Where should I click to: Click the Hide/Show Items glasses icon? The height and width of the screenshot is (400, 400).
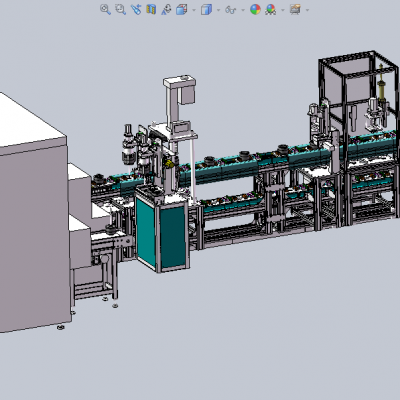[x=230, y=10]
